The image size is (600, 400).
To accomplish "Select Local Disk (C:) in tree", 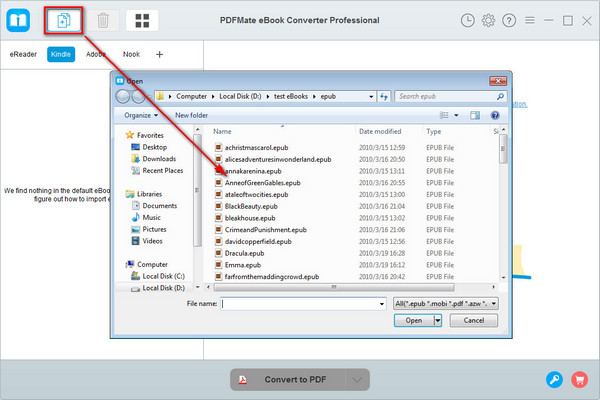I will coord(158,276).
